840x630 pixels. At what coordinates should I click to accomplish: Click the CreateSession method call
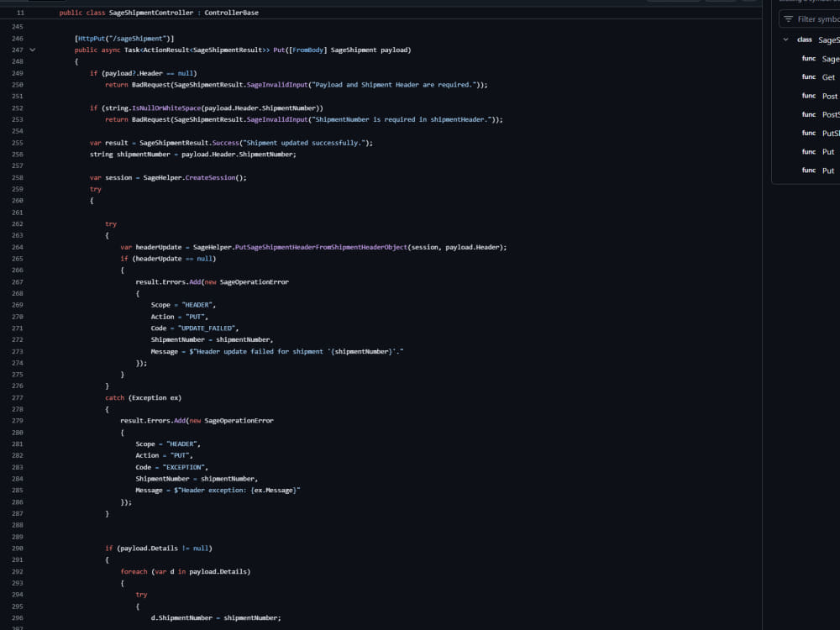point(210,178)
